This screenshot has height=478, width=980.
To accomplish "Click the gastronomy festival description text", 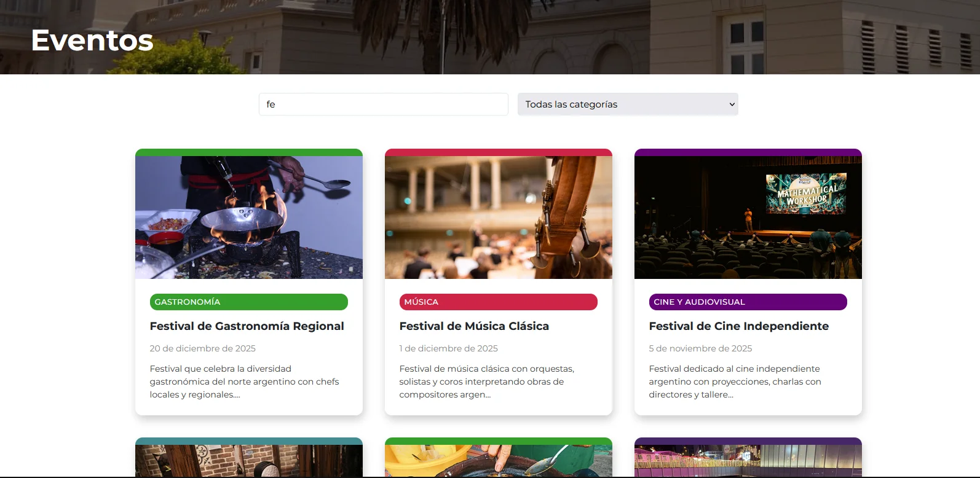I will (244, 382).
